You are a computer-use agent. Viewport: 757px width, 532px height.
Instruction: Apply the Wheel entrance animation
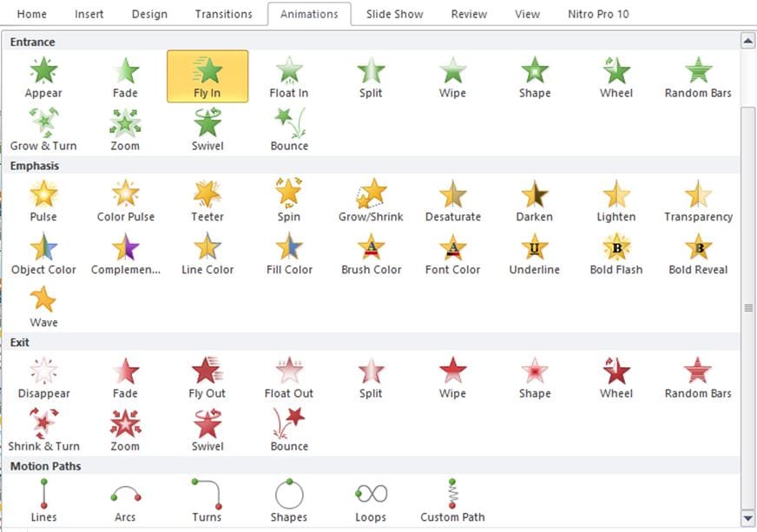(616, 76)
